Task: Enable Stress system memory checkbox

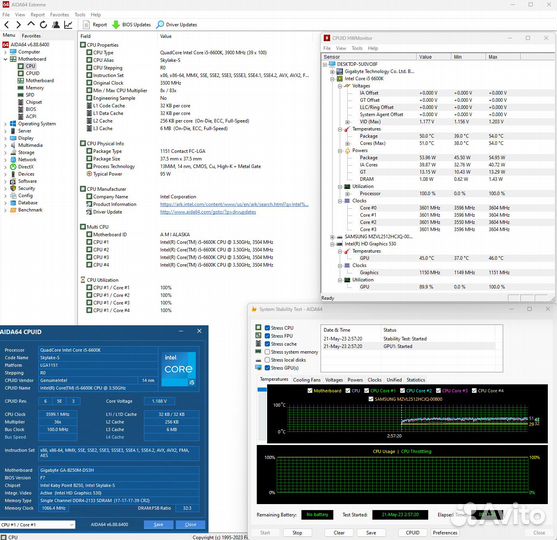Action: pyautogui.click(x=267, y=352)
